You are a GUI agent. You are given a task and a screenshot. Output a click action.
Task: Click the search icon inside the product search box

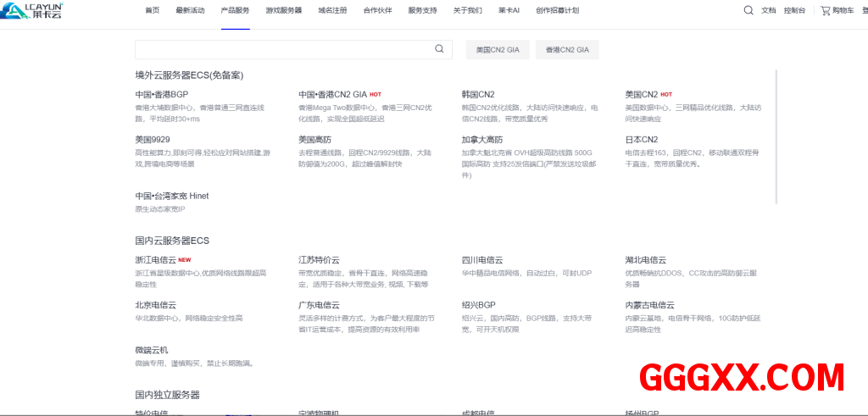(x=439, y=49)
